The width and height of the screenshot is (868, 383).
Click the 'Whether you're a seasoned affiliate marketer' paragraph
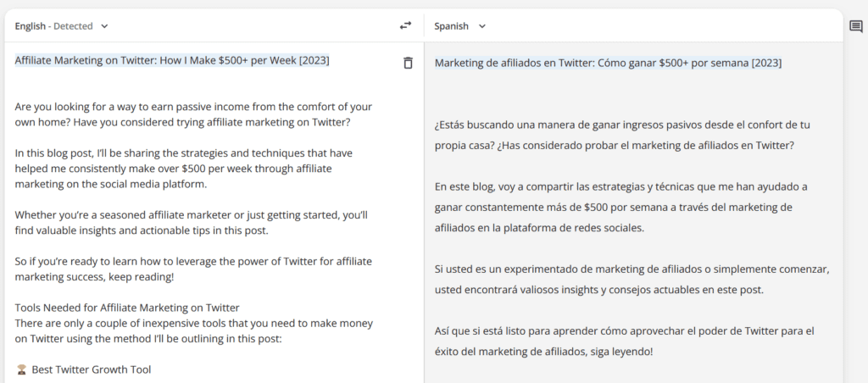[191, 222]
